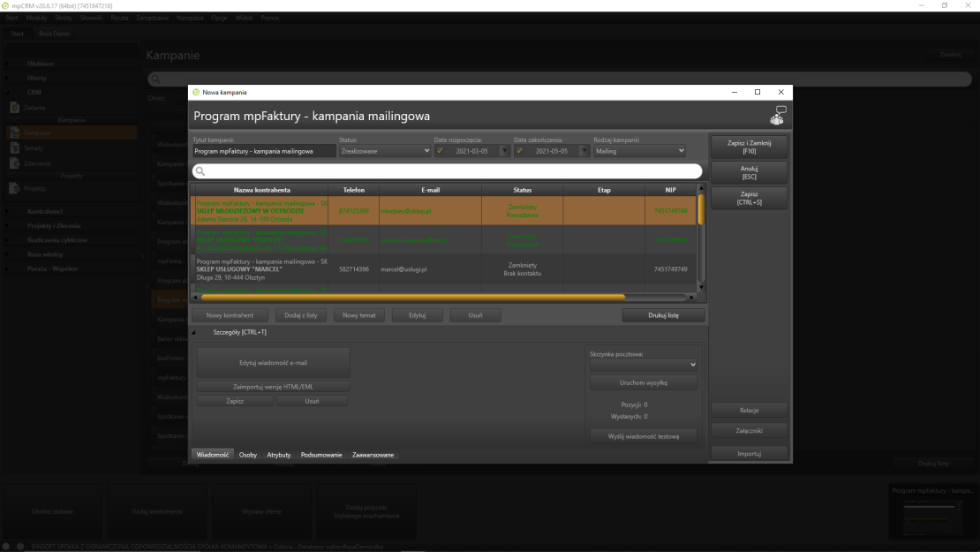This screenshot has width=980, height=552.
Task: Click the magnifier icon in the dialog search bar
Action: [200, 171]
